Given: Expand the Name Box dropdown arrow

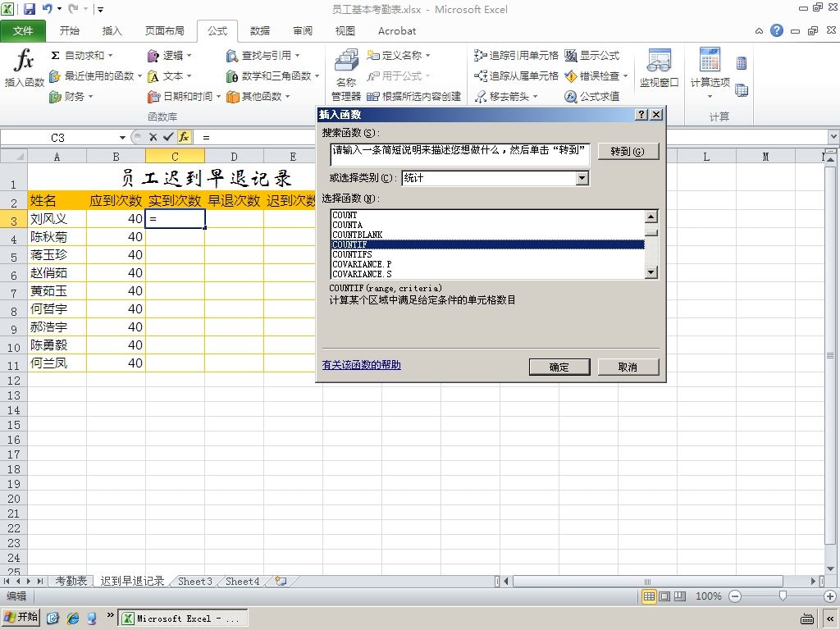Looking at the screenshot, I should 122,138.
